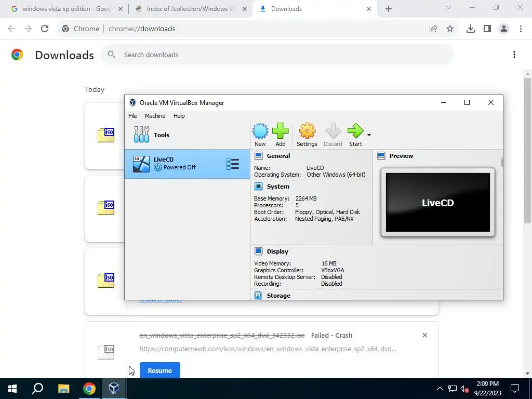Click the first ISO file icon
532x399 pixels.
coord(106,135)
